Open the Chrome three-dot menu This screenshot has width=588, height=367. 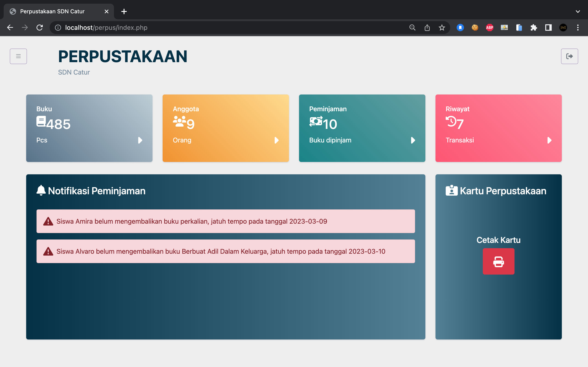578,28
